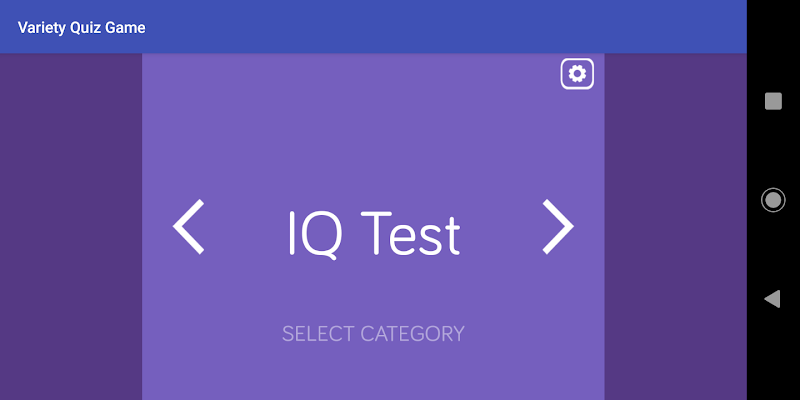800x400 pixels.
Task: Open quiz options via the gear button
Action: [x=577, y=74]
